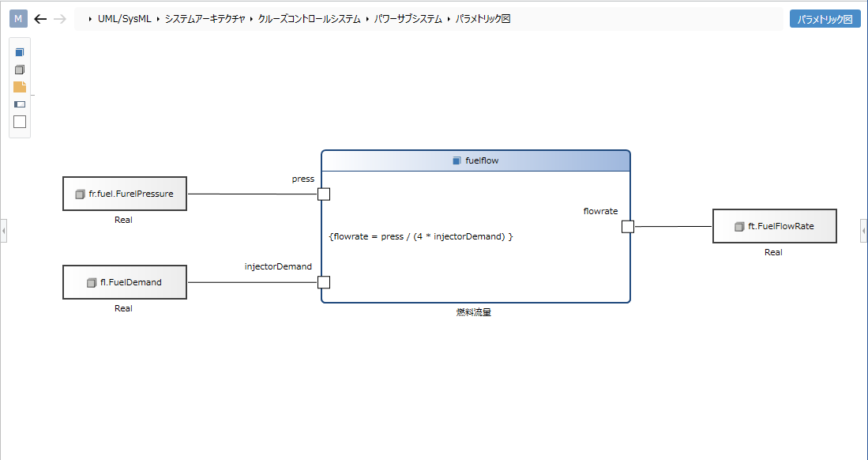The width and height of the screenshot is (868, 460).
Task: Open the パワーサブシステム breadcrumb
Action: (x=408, y=19)
